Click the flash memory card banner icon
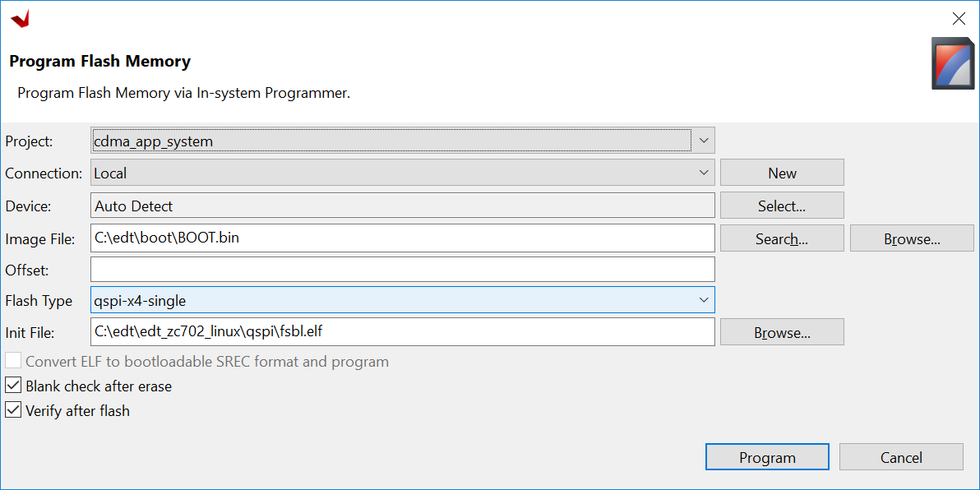Image resolution: width=980 pixels, height=490 pixels. 952,63
